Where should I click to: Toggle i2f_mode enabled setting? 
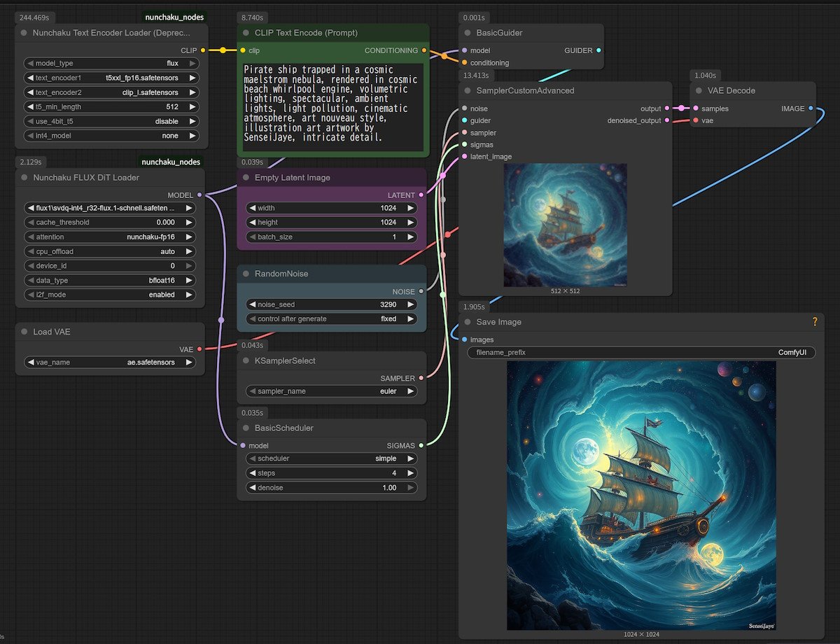111,295
